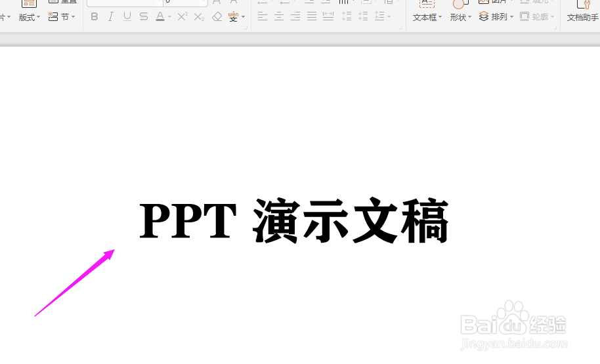Open drawing settings dialog launcher
Screen dimensions: 600x364
click(556, 28)
